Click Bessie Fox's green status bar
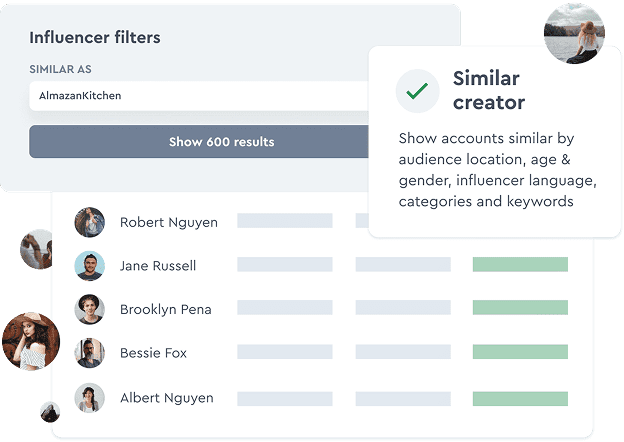Viewport: 624px width, 442px height. click(520, 353)
